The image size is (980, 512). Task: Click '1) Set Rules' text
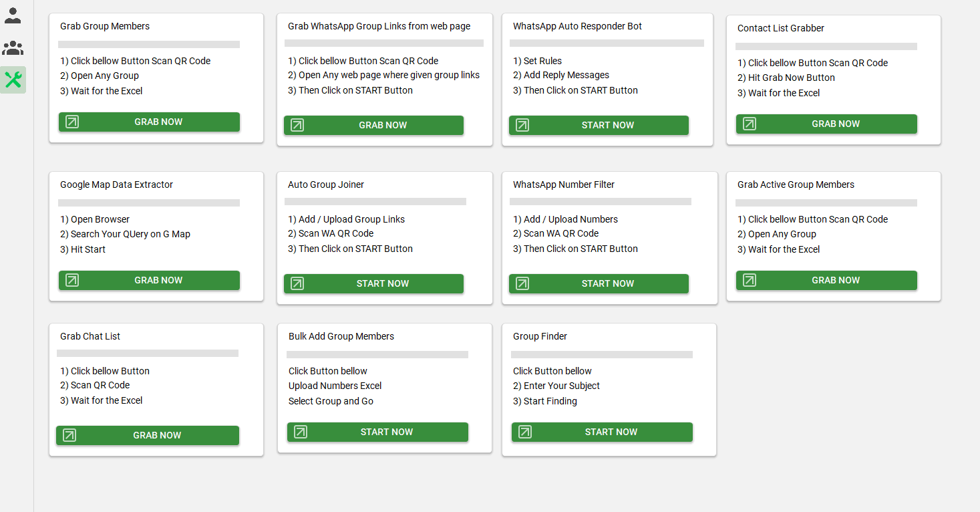pos(537,61)
